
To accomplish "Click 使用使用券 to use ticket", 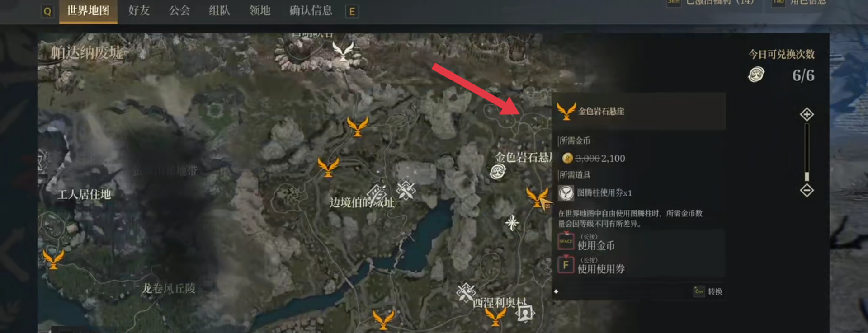I will coord(601,269).
